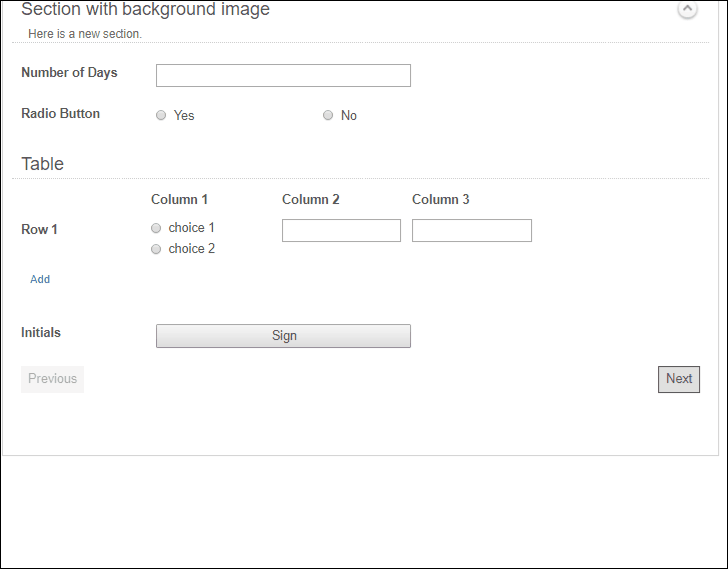Screen dimensions: 728x569
Task: Click the Section with background image heading
Action: tap(145, 10)
